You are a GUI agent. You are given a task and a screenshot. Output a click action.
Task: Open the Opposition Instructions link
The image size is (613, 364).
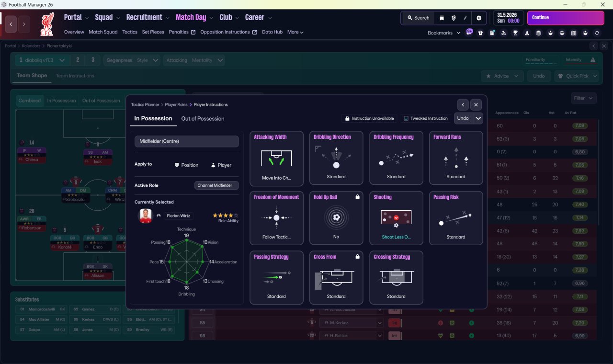pyautogui.click(x=228, y=32)
